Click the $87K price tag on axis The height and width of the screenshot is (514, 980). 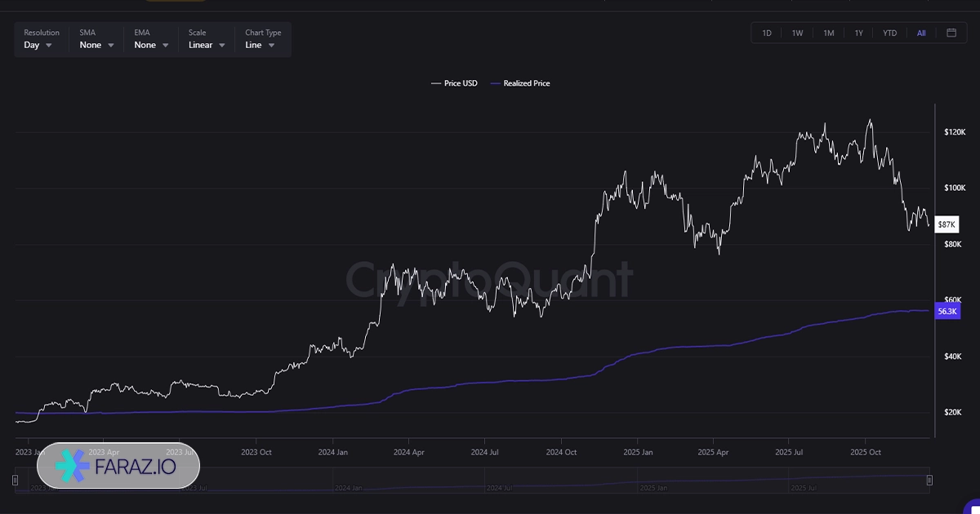pos(947,224)
